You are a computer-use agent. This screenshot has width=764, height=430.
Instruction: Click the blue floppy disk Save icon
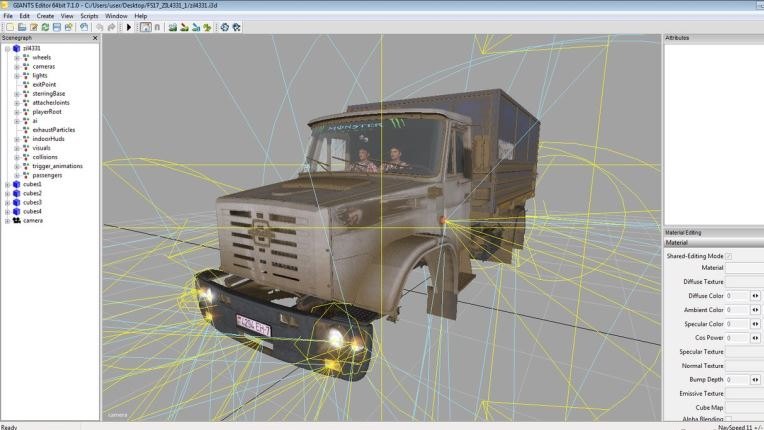point(57,27)
